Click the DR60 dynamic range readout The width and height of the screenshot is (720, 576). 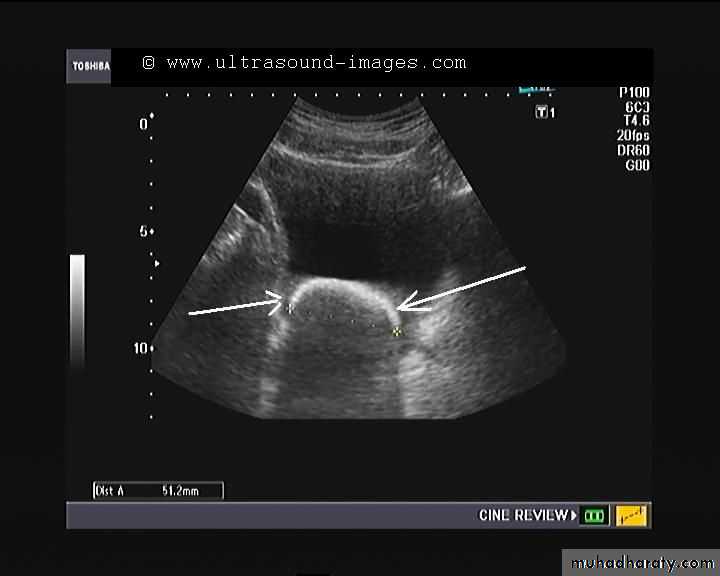tap(636, 150)
